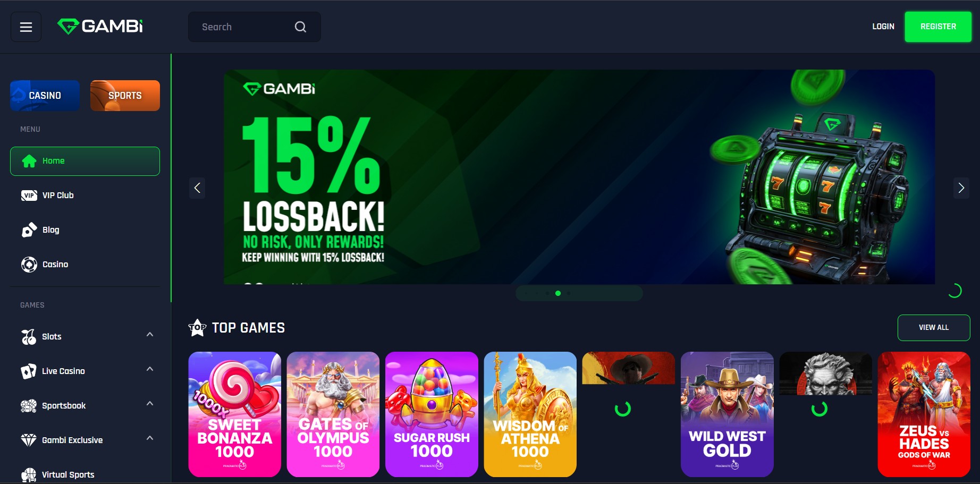Toggle the Gambi Exclusive chevron
Image resolution: width=980 pixels, height=484 pixels.
pyautogui.click(x=150, y=438)
